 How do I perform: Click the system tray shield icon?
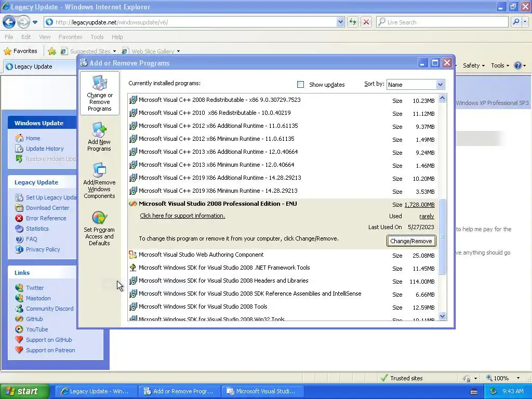494,391
